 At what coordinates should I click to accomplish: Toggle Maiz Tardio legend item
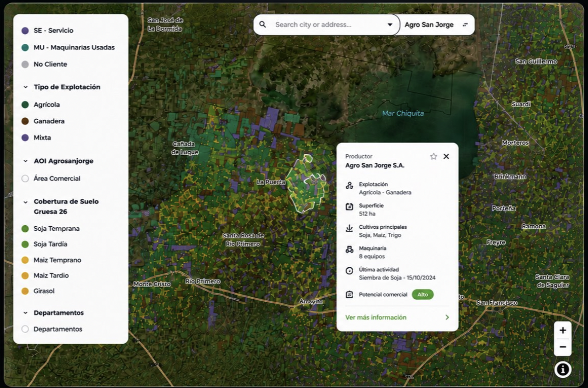point(45,276)
